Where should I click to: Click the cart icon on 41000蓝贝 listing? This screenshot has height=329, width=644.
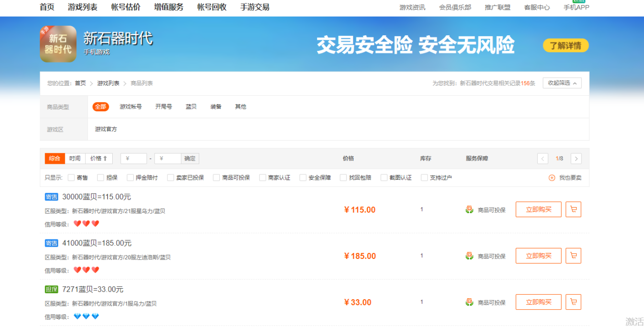pyautogui.click(x=573, y=255)
